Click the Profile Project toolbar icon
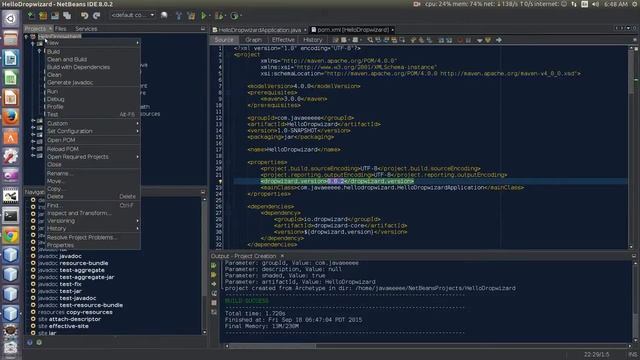 tap(234, 16)
